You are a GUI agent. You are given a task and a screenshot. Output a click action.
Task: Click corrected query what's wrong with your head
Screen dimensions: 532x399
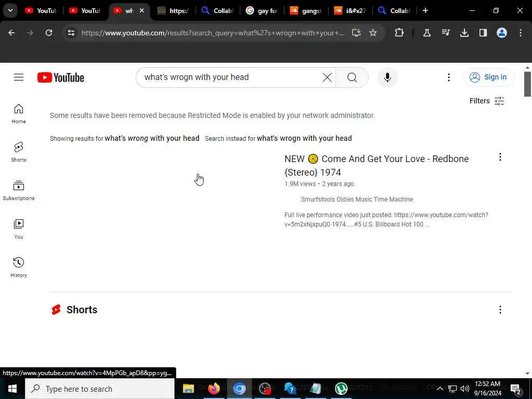[152, 138]
